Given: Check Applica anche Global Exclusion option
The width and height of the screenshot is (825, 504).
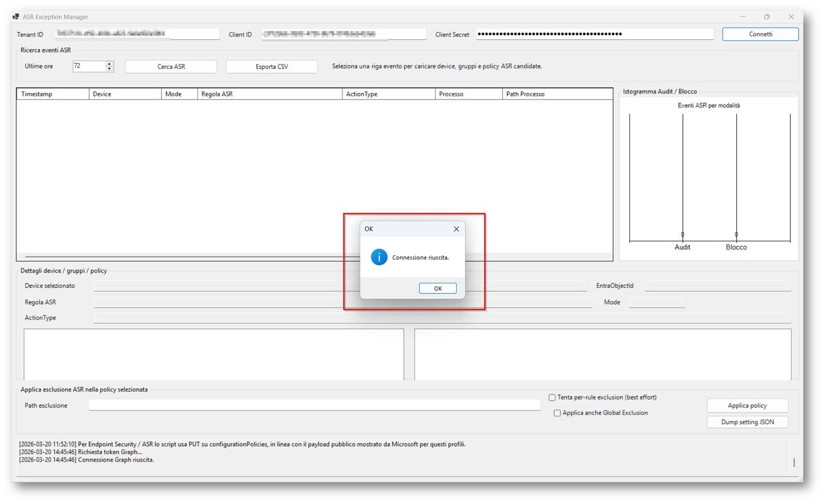Looking at the screenshot, I should 557,413.
